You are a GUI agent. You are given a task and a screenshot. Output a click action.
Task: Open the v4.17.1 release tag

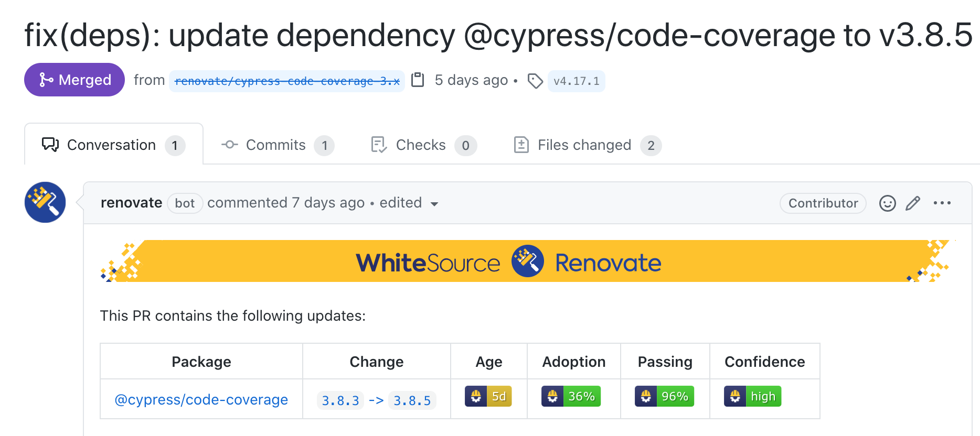point(576,81)
